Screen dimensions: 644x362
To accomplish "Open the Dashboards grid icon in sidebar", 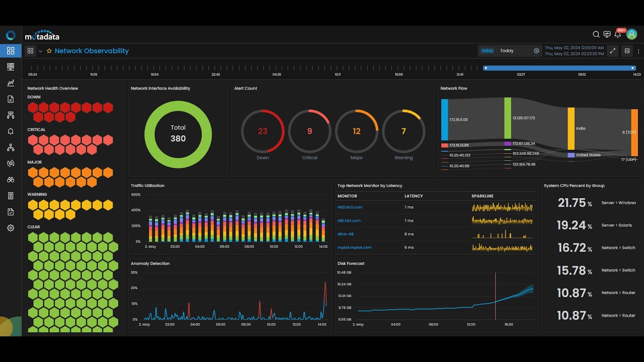I will [11, 51].
